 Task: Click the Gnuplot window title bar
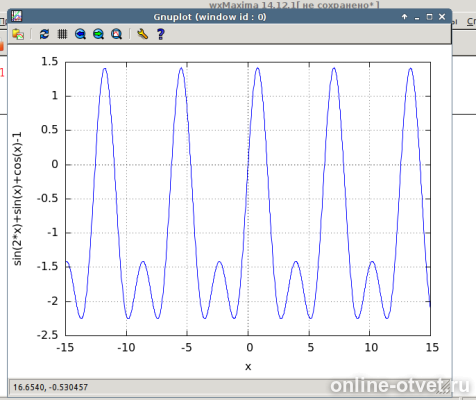[x=210, y=17]
